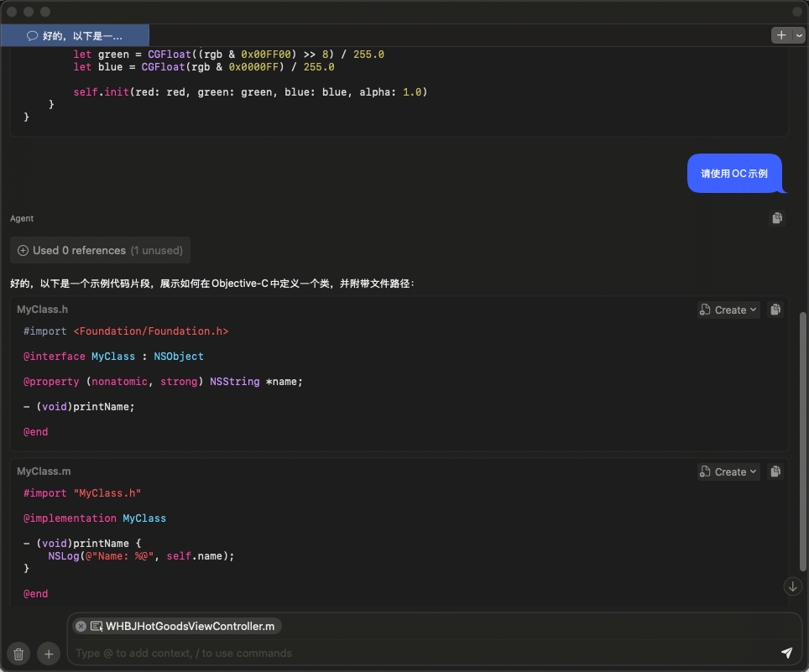This screenshot has width=809, height=672.
Task: Click the response intro text mentioning Objective-C
Action: click(x=212, y=283)
